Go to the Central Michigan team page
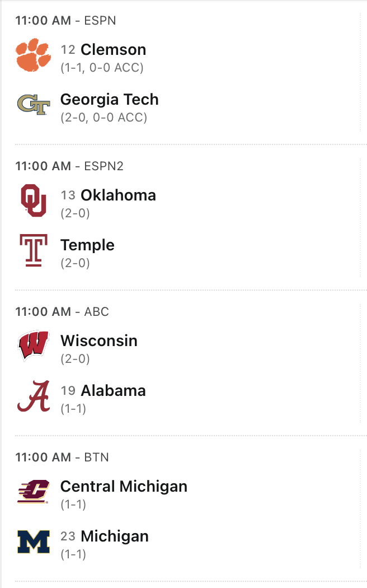This screenshot has width=367, height=588. tap(124, 486)
